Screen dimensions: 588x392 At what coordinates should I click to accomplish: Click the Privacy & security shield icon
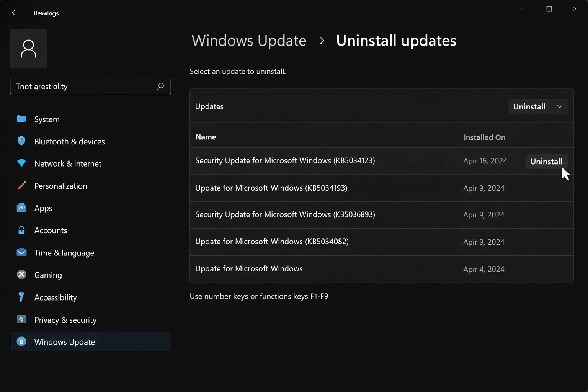pyautogui.click(x=21, y=319)
